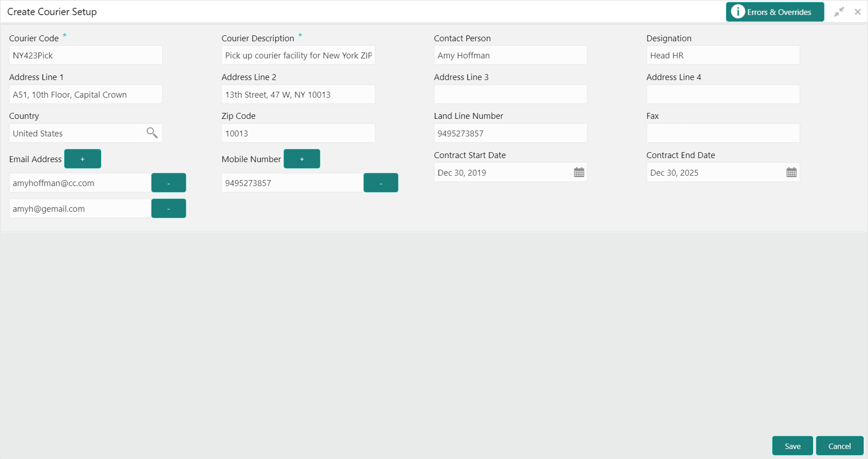Edit the Land Line Number field
Viewport: 868px width, 459px height.
(511, 133)
